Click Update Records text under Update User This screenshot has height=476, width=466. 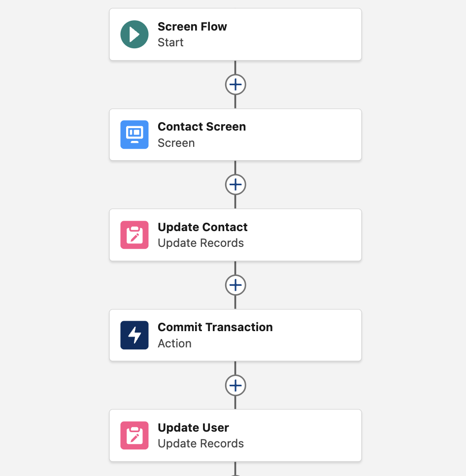point(200,443)
